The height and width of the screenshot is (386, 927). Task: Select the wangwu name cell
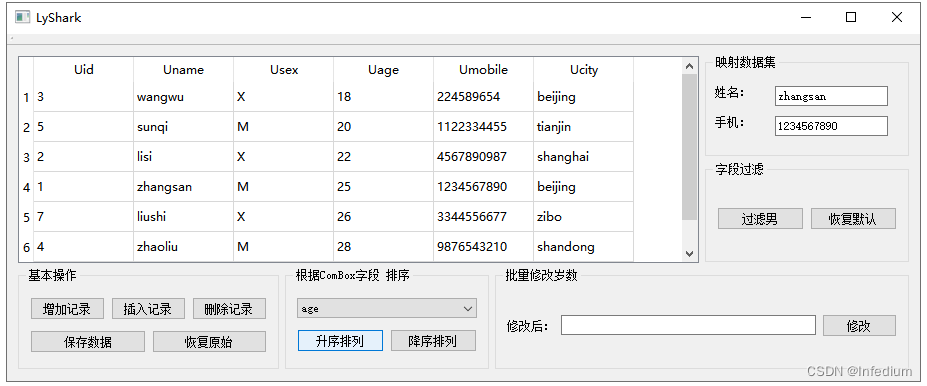coord(183,97)
